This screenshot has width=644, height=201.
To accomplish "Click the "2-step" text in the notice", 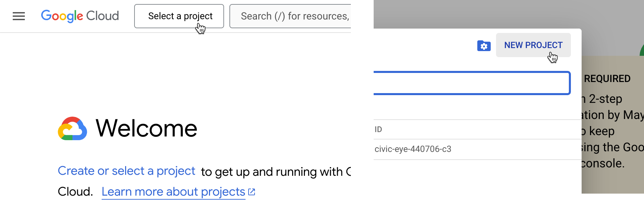I will 605,99.
